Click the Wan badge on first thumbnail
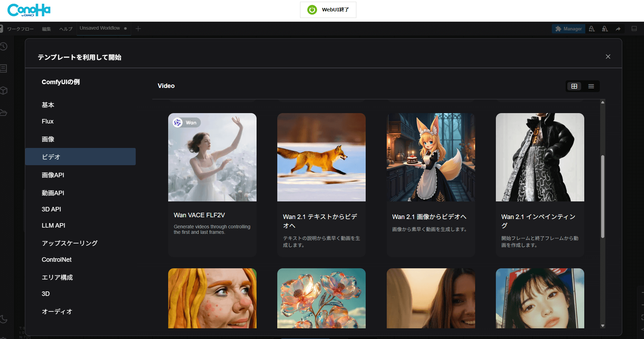 [186, 122]
